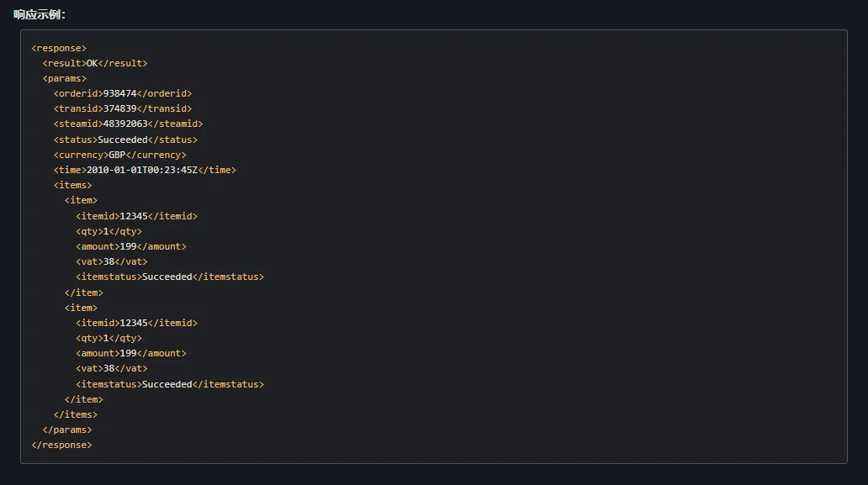Click the first item's vat 38 line
This screenshot has height=485, width=868.
coord(111,261)
